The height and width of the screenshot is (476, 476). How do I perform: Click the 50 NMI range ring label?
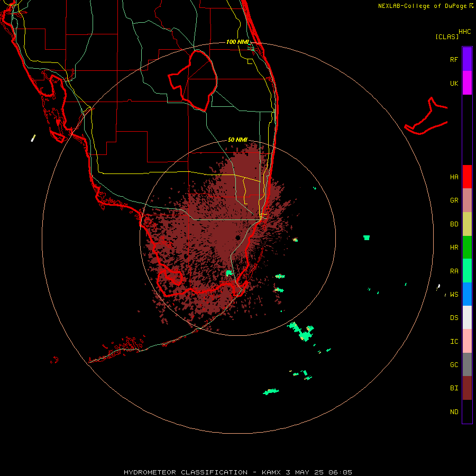click(237, 140)
